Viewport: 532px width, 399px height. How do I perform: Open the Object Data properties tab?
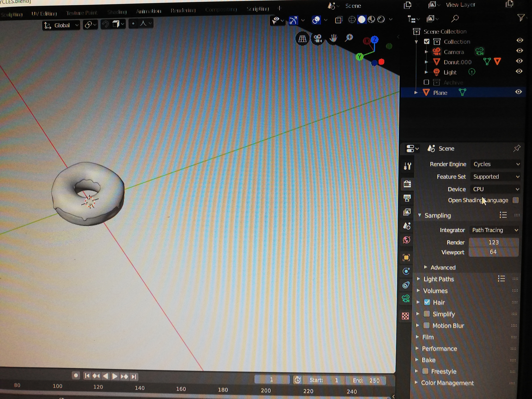(x=406, y=298)
